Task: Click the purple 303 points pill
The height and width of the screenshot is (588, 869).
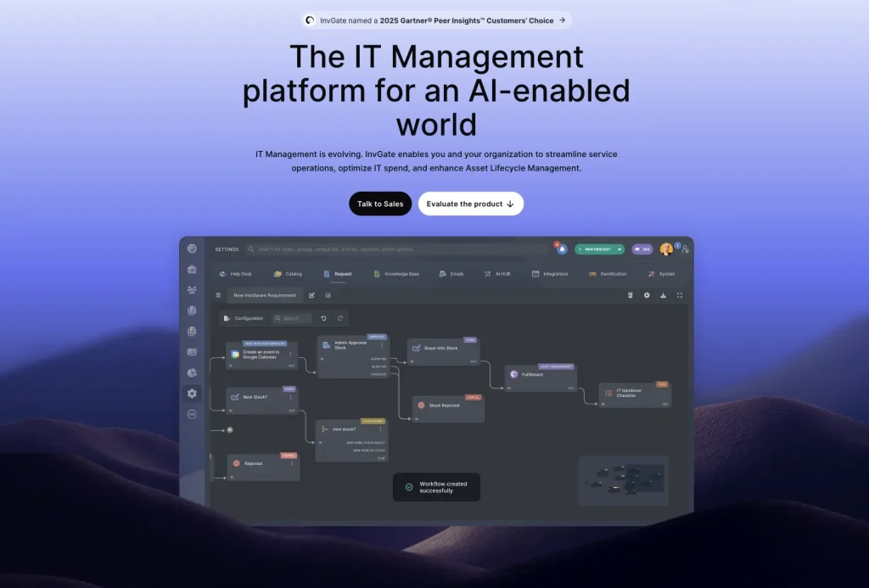Action: tap(642, 249)
